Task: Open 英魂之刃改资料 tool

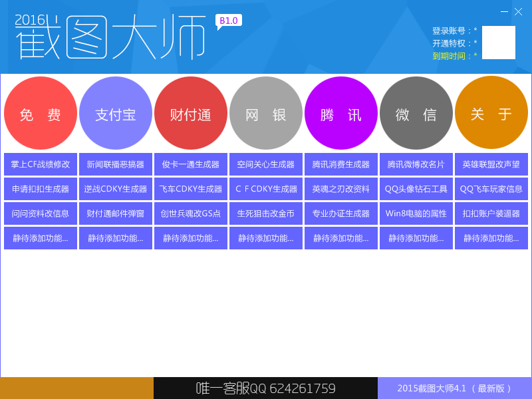Action: click(341, 189)
